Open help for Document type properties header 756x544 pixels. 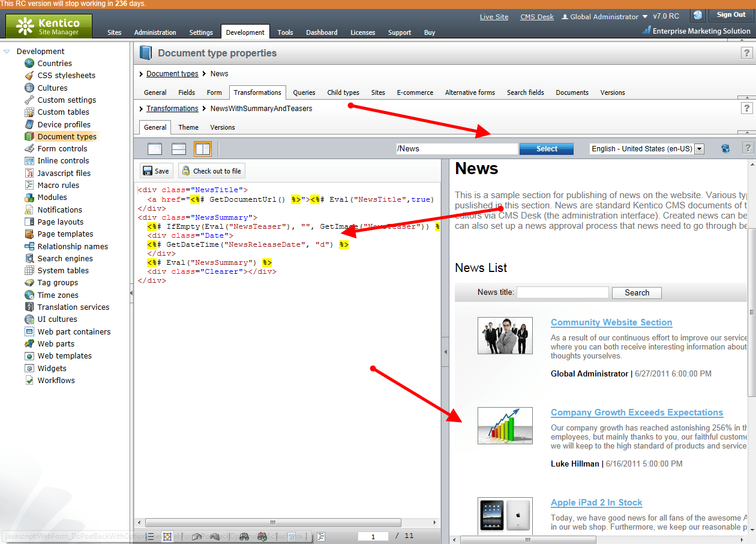tap(747, 53)
